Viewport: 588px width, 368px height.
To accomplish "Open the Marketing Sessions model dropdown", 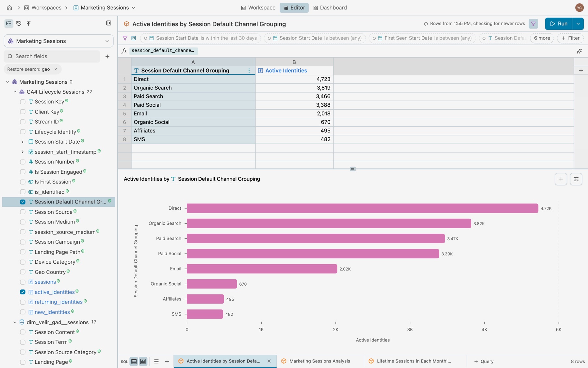I will tap(58, 41).
